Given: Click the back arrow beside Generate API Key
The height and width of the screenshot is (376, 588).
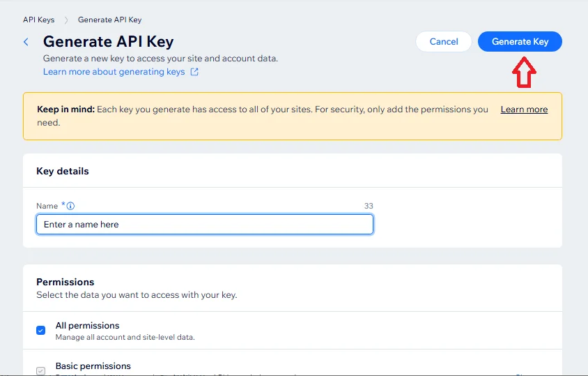Looking at the screenshot, I should point(26,42).
